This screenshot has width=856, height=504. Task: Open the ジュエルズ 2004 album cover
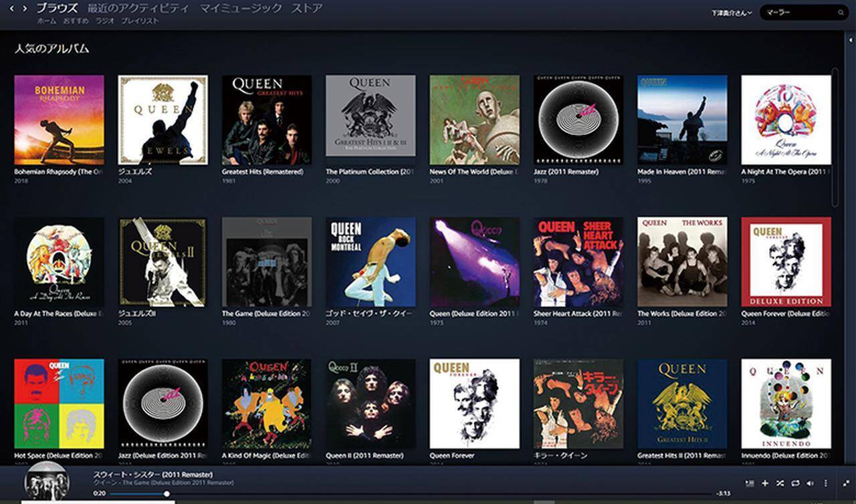pyautogui.click(x=163, y=120)
